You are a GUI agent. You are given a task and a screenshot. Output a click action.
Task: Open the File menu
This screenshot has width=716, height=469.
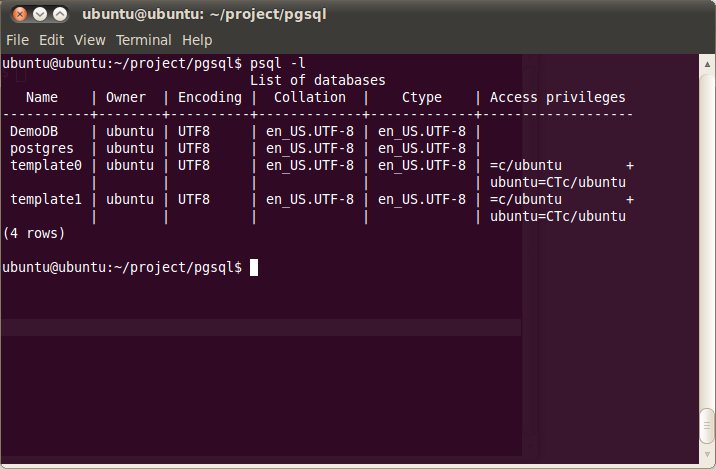point(17,40)
